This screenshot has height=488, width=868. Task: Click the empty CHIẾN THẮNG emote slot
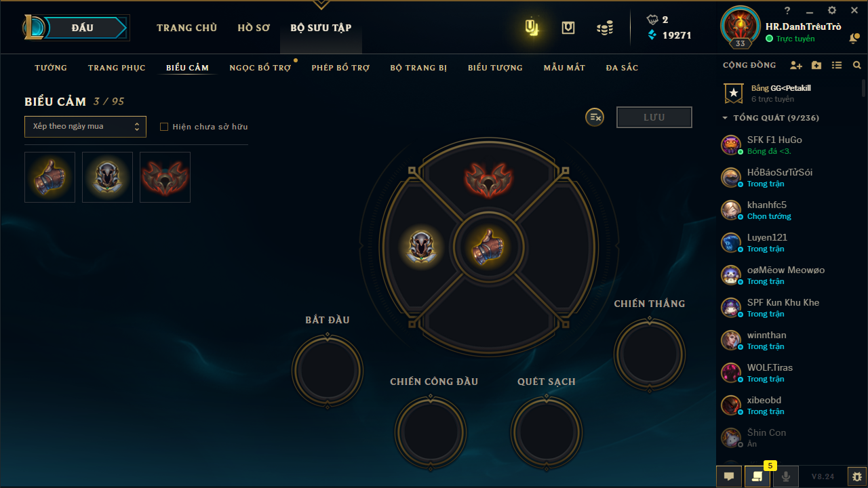(650, 354)
